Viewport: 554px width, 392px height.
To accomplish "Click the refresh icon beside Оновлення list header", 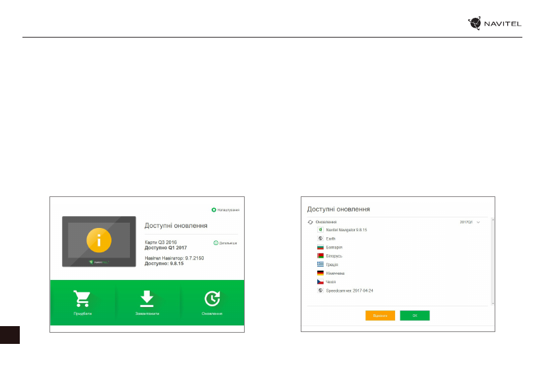I will 311,222.
